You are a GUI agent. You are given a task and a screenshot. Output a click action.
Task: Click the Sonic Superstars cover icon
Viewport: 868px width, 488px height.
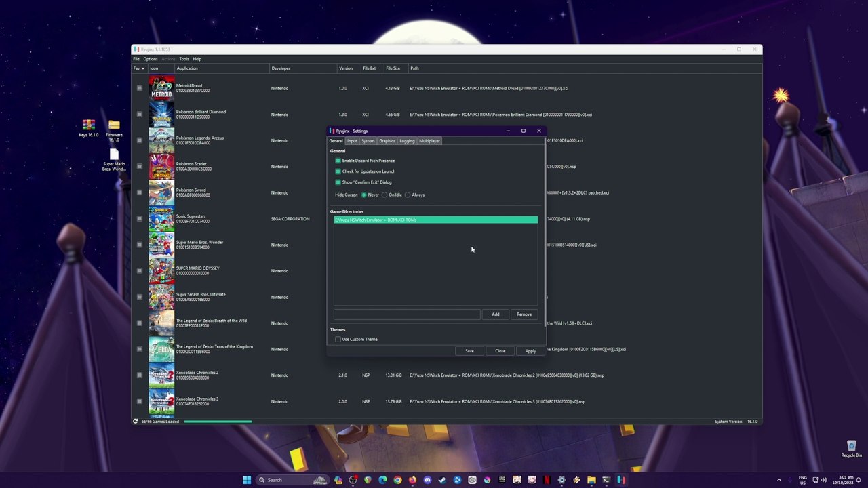161,219
